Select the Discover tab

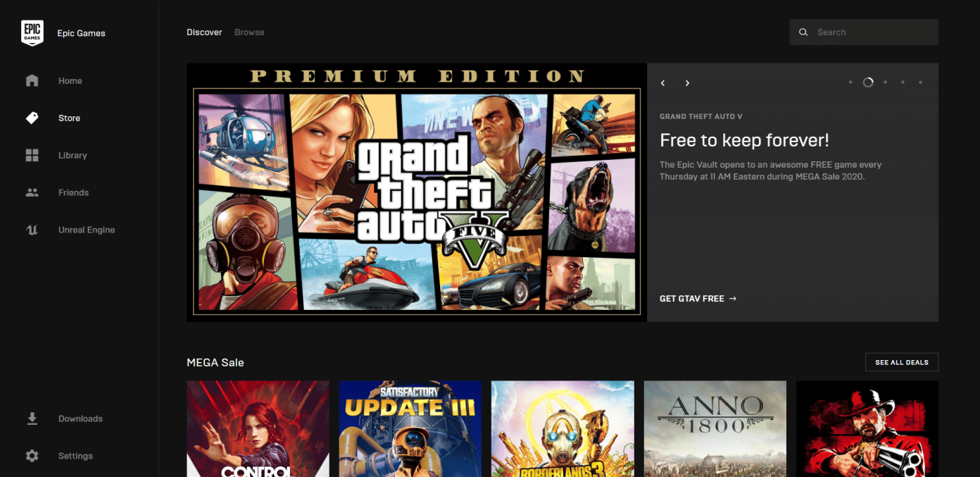tap(204, 32)
